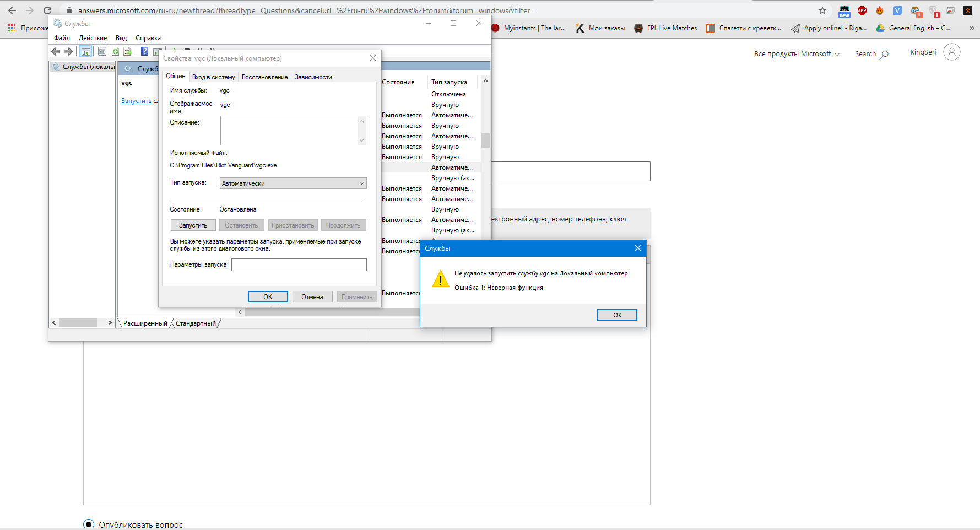Click the browser address bar URL
The height and width of the screenshot is (530, 980).
click(x=306, y=10)
